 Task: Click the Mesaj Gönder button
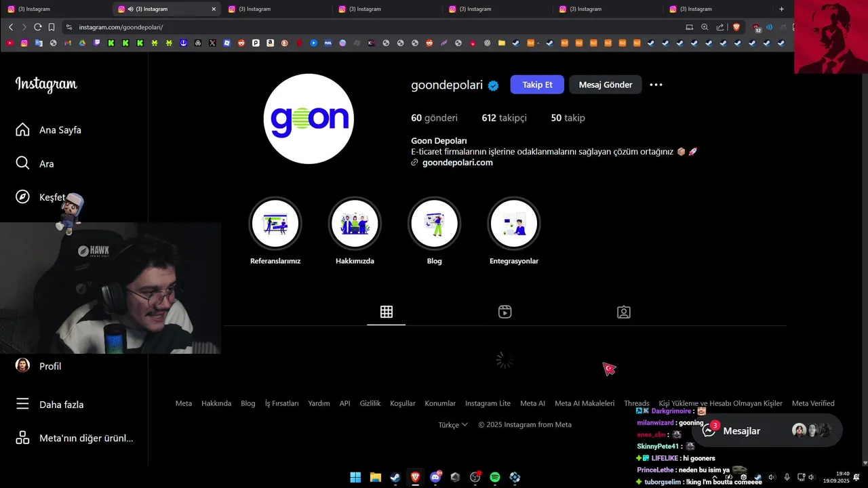[606, 85]
